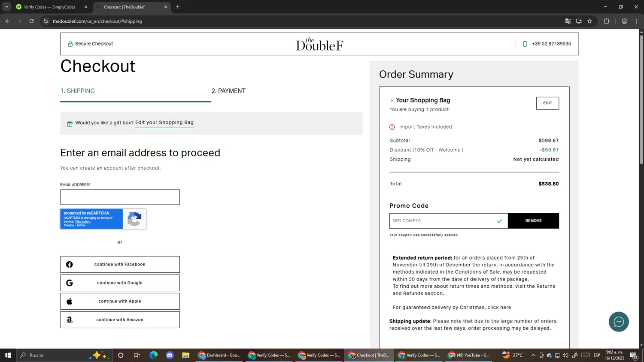This screenshot has width=644, height=362.
Task: Open Task View in the taskbar
Action: coord(137,355)
